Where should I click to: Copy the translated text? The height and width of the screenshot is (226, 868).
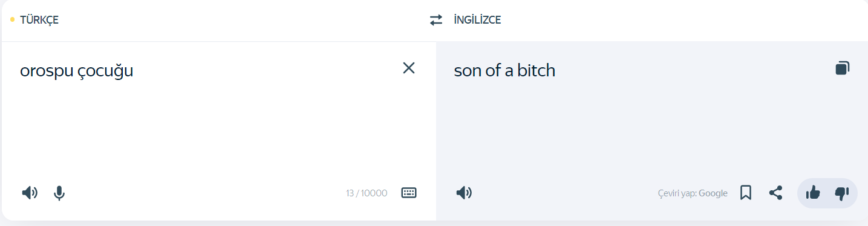point(843,68)
